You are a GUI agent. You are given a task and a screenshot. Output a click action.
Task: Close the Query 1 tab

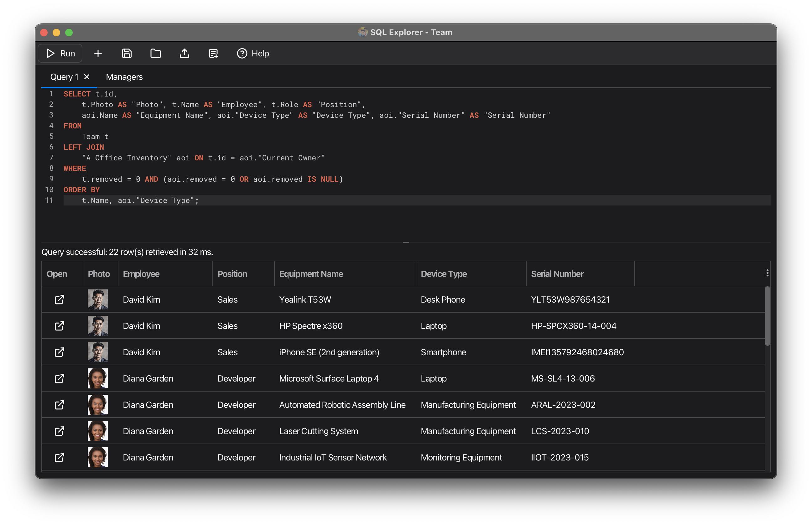(x=86, y=77)
